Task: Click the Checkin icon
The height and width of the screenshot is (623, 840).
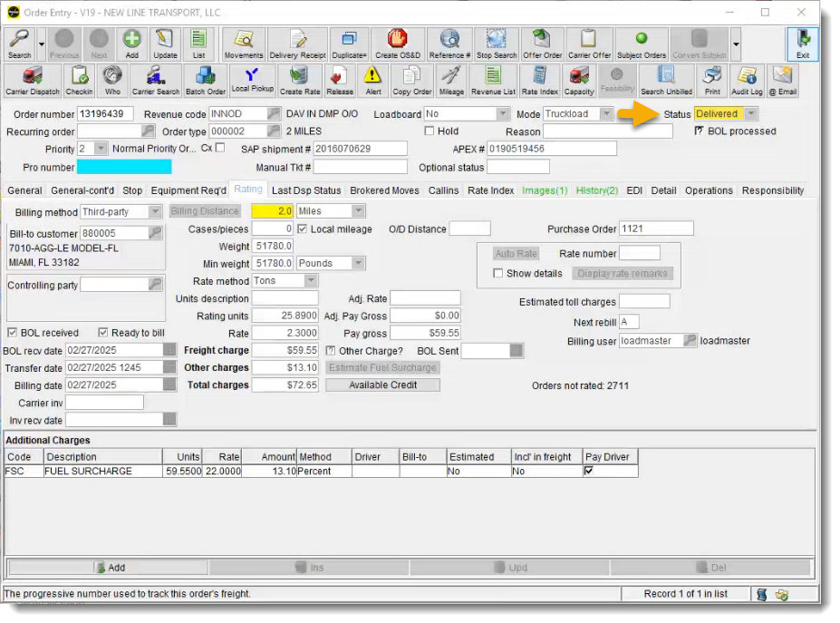Action: [x=79, y=81]
